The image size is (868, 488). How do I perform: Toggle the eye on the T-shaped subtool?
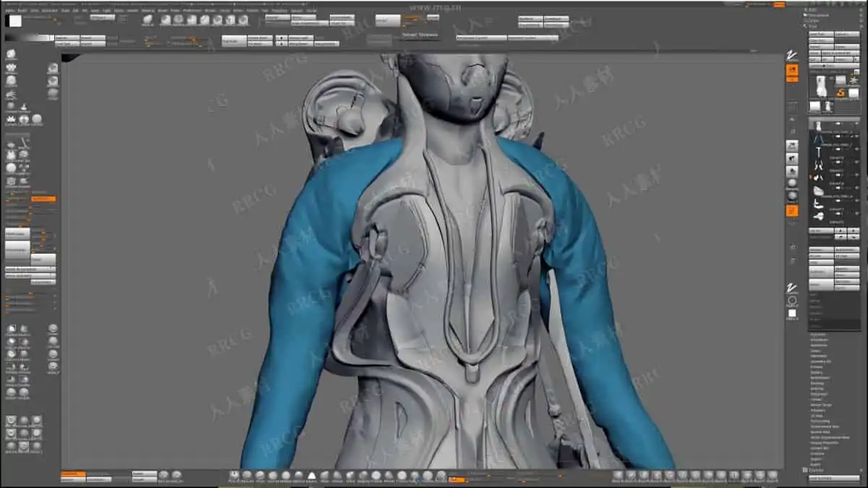point(856,150)
